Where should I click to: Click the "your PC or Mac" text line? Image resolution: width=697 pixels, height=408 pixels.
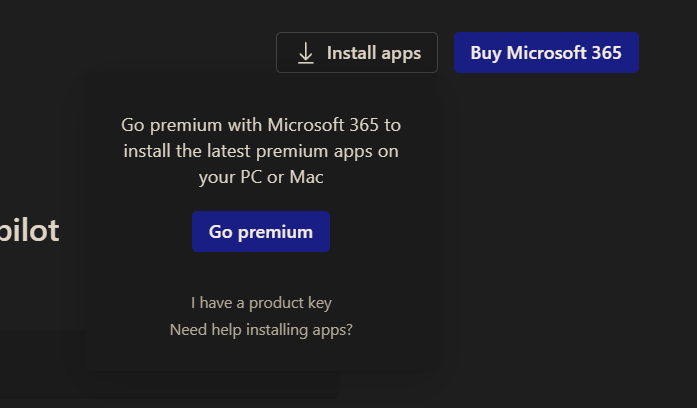click(261, 177)
